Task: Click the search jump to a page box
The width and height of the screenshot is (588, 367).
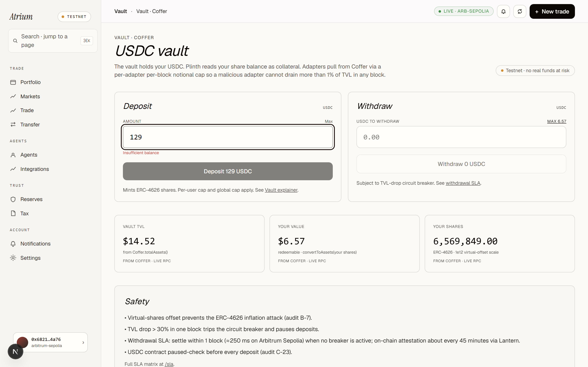Action: (53, 41)
